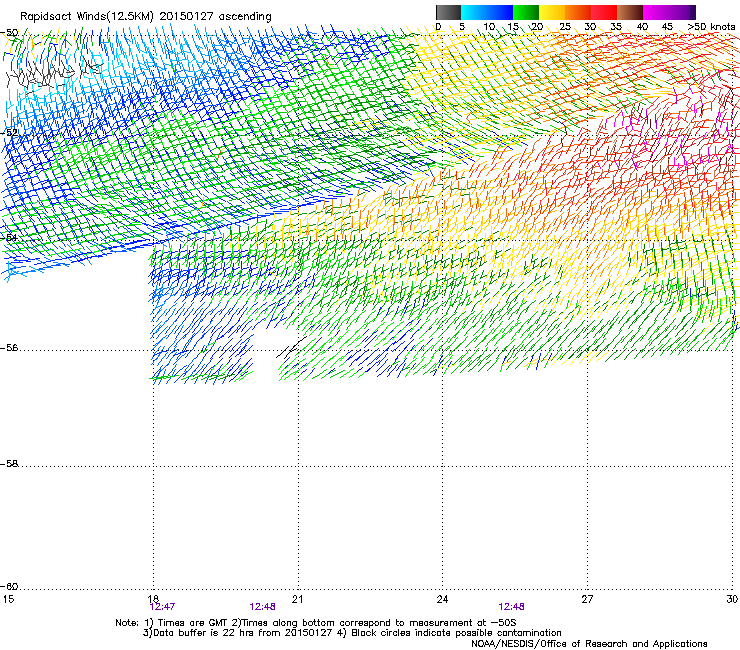The height and width of the screenshot is (650, 740).
Task: Click the magenta 40-45 knots legend swatch
Action: pos(656,12)
